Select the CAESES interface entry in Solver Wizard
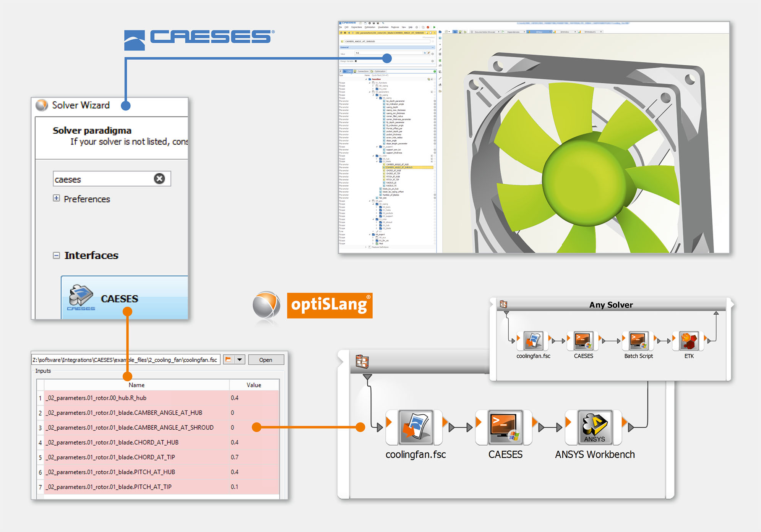 click(x=125, y=298)
